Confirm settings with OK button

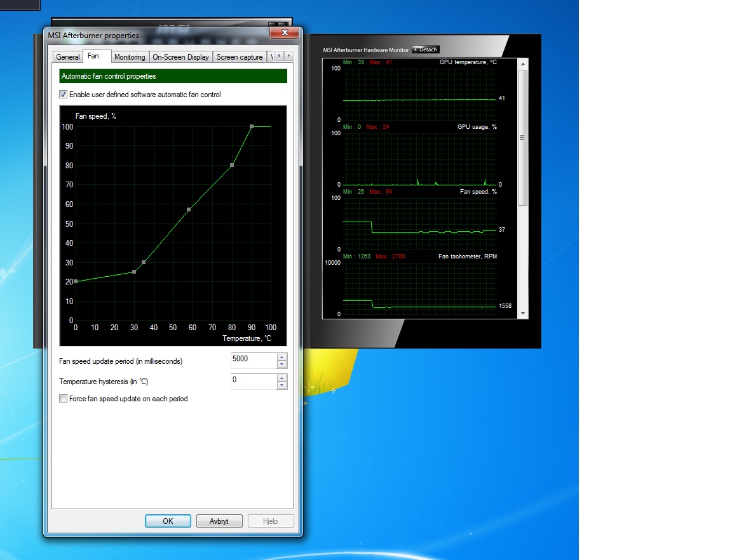click(x=168, y=521)
